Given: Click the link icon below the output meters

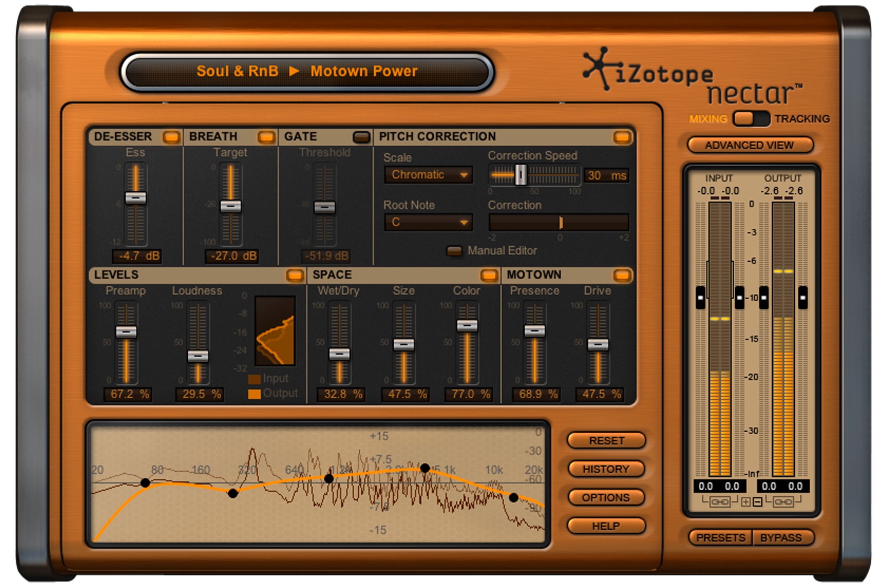Looking at the screenshot, I should pos(784,502).
